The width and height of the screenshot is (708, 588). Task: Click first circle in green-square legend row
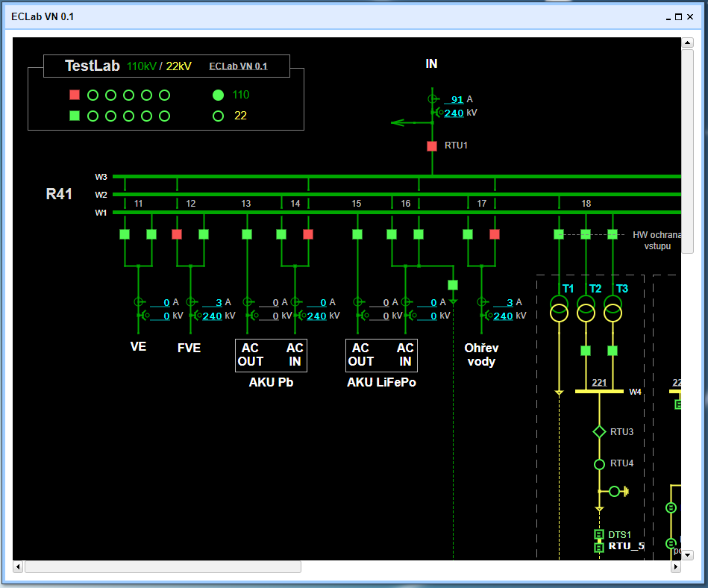pyautogui.click(x=93, y=116)
